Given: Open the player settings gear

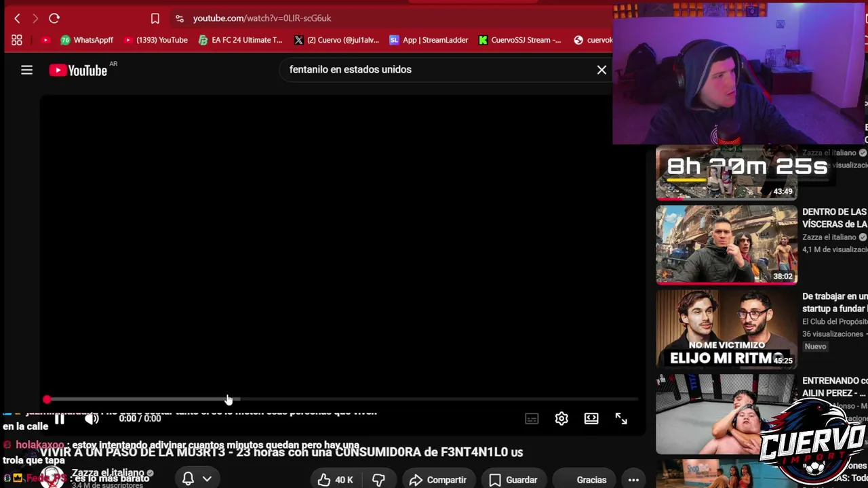Looking at the screenshot, I should (561, 419).
